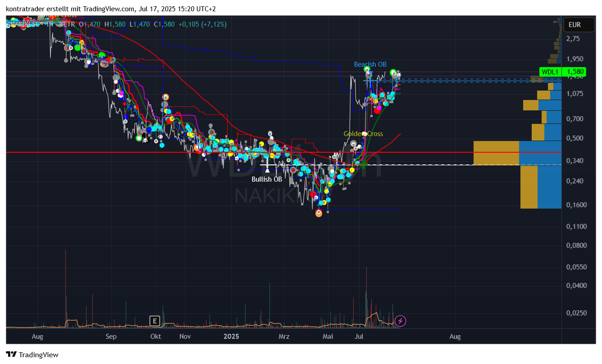The image size is (602, 364).
Task: Click the green circle marker under 'Bearish OB' label
Action: click(367, 70)
